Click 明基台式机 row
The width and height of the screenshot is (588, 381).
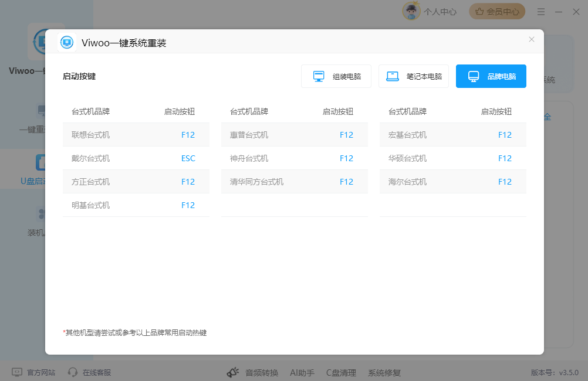point(136,205)
